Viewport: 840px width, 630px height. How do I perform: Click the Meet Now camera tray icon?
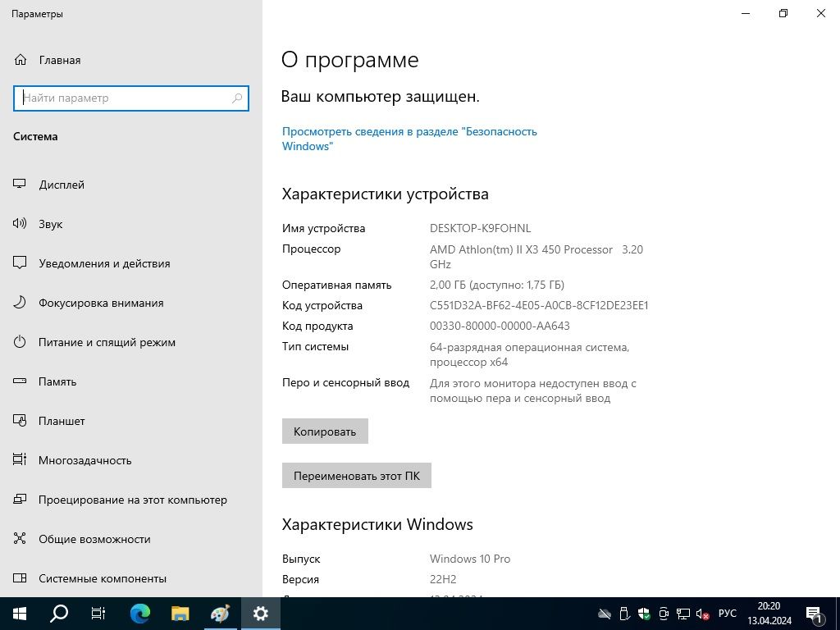[664, 614]
